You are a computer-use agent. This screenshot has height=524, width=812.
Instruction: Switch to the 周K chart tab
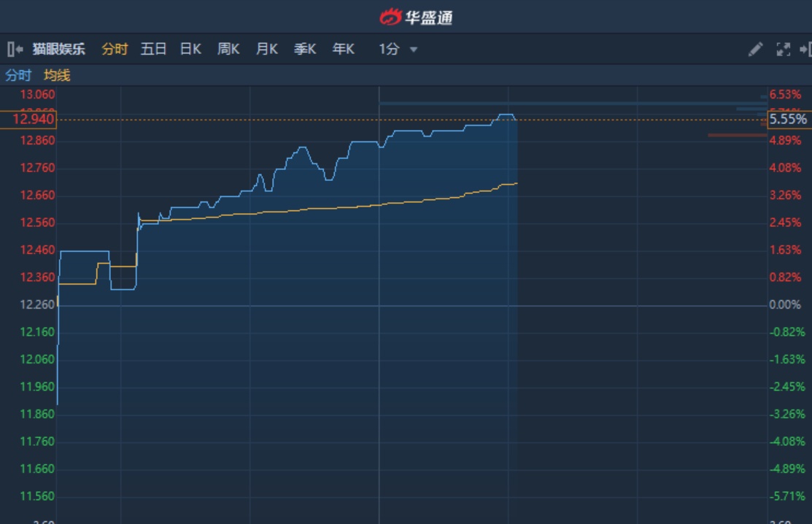pos(228,50)
